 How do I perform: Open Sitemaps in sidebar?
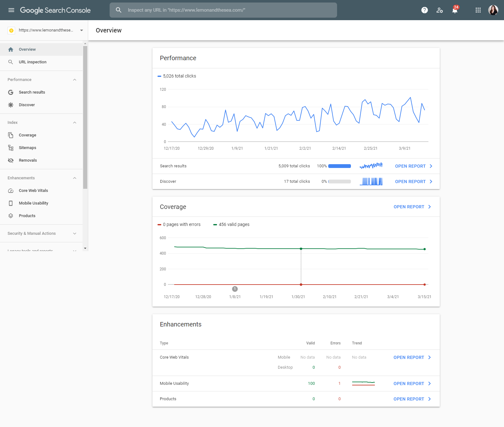coord(41,148)
